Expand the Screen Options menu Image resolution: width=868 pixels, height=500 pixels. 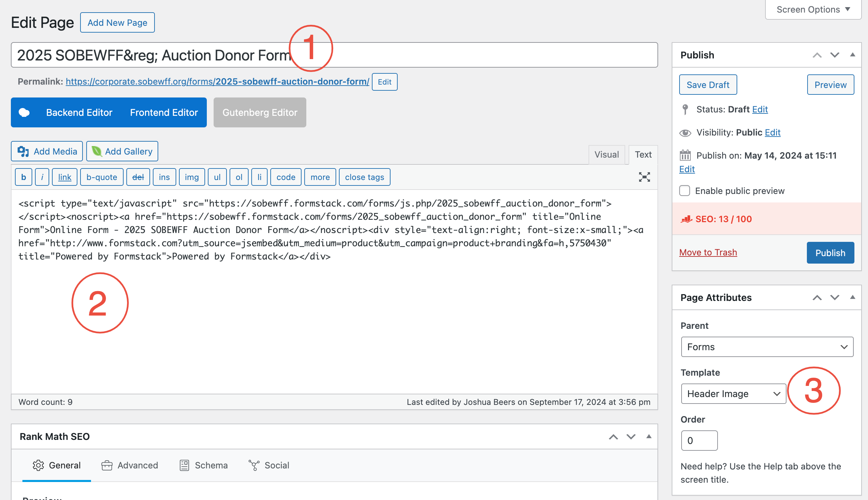(x=813, y=9)
